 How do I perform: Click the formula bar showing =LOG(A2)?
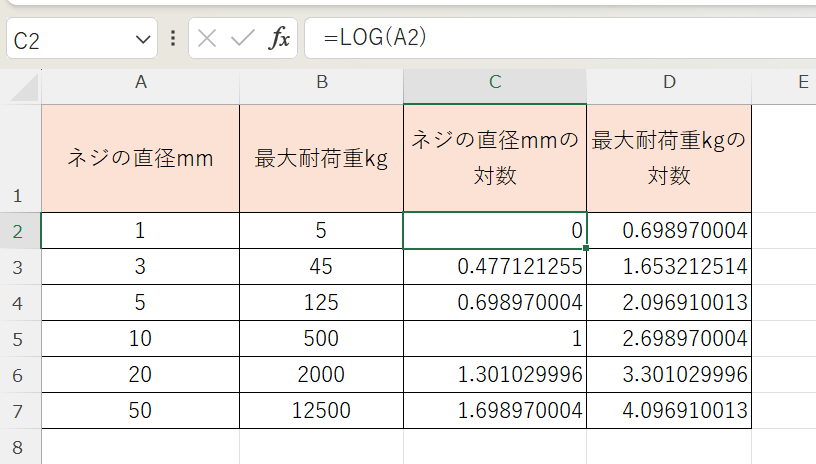click(560, 38)
